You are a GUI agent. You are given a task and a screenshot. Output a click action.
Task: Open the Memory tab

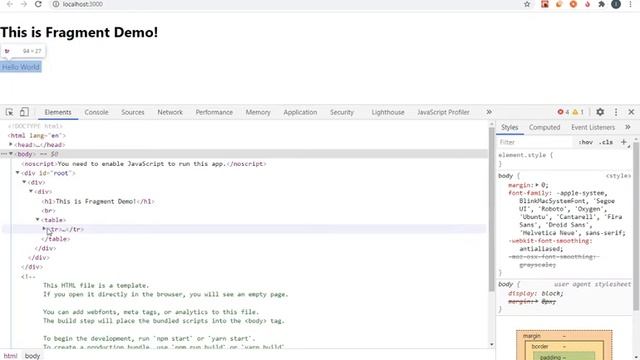pos(258,112)
